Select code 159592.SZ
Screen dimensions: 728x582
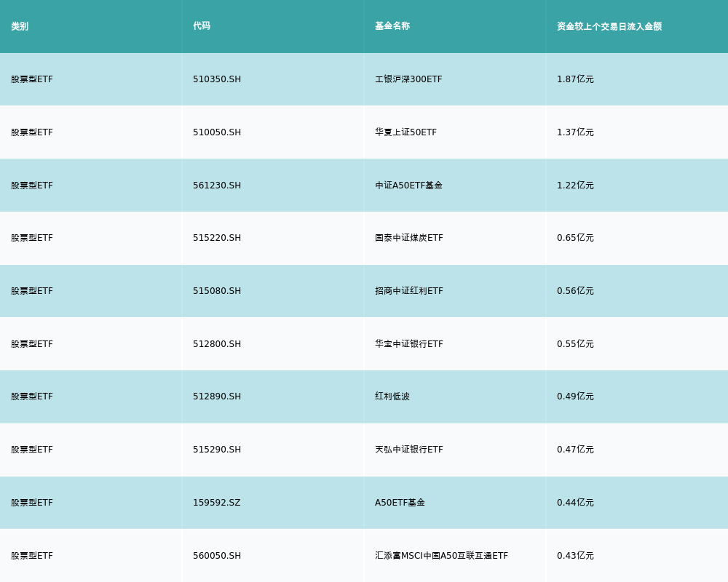(x=217, y=503)
